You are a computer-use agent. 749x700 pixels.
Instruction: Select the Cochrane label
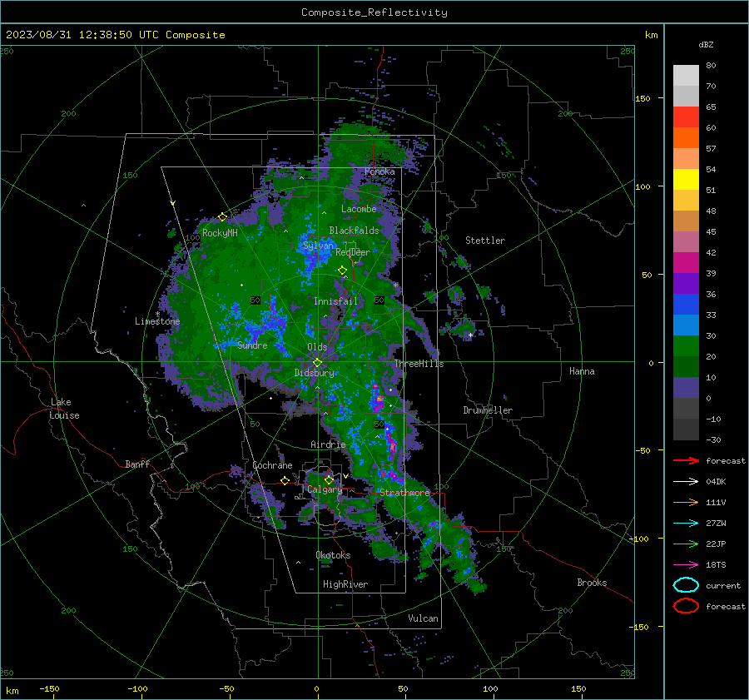272,465
